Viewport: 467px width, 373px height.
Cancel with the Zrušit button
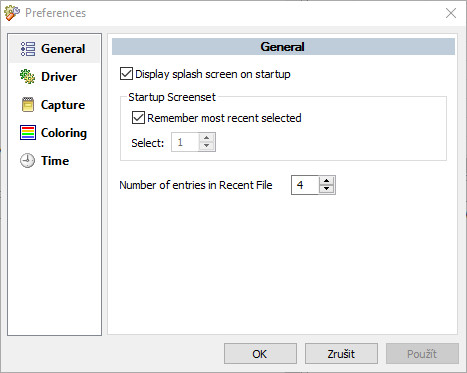(341, 354)
